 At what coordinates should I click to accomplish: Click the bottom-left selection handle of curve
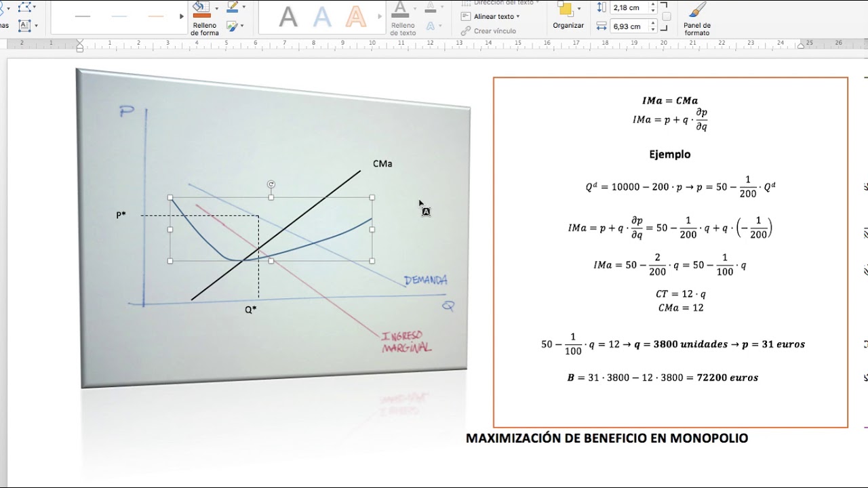[x=170, y=261]
